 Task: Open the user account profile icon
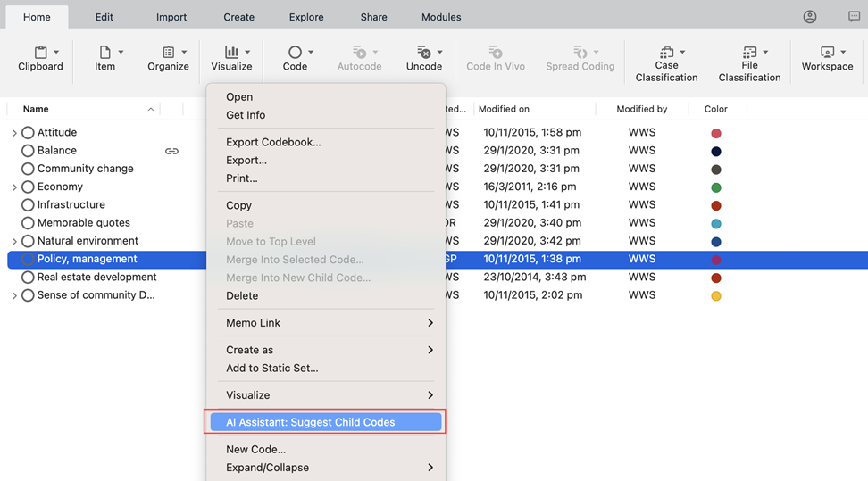tap(810, 17)
